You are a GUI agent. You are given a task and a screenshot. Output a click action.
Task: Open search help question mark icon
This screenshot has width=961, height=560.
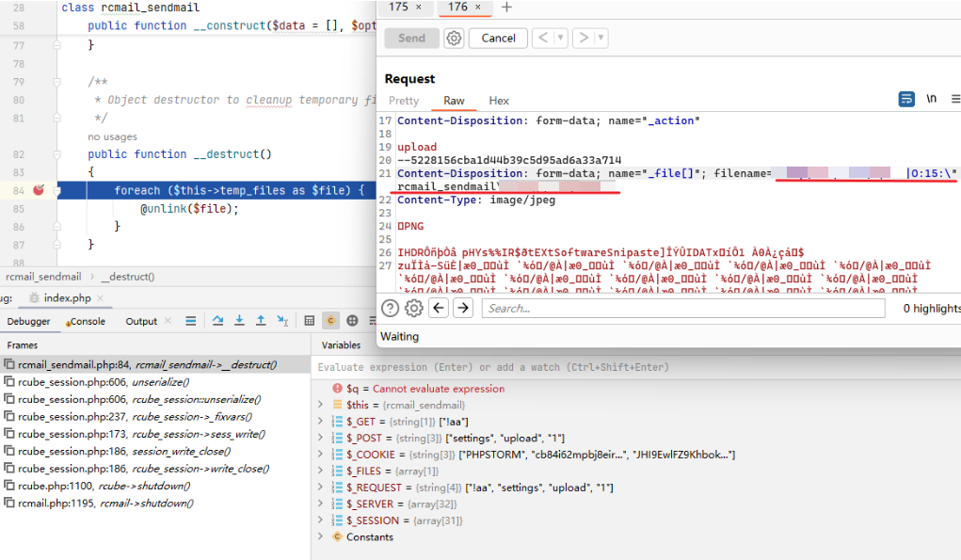coord(391,308)
